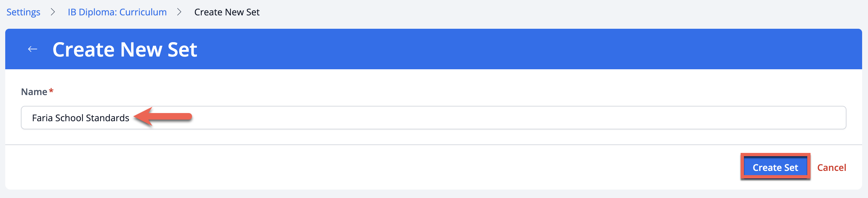This screenshot has width=868, height=198.
Task: Click the chevron before Create New Set breadcrumb
Action: (179, 12)
